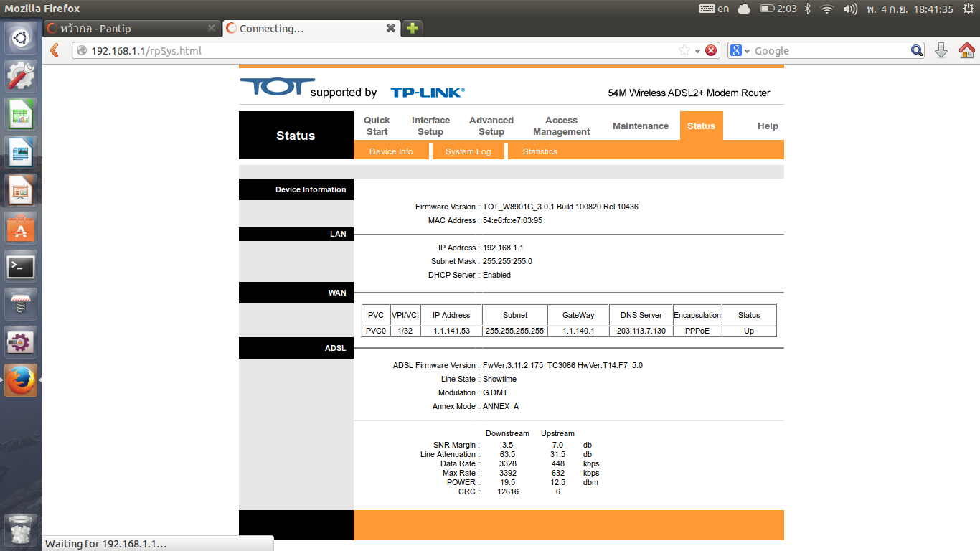
Task: Stop page loading with the red X
Action: point(711,50)
